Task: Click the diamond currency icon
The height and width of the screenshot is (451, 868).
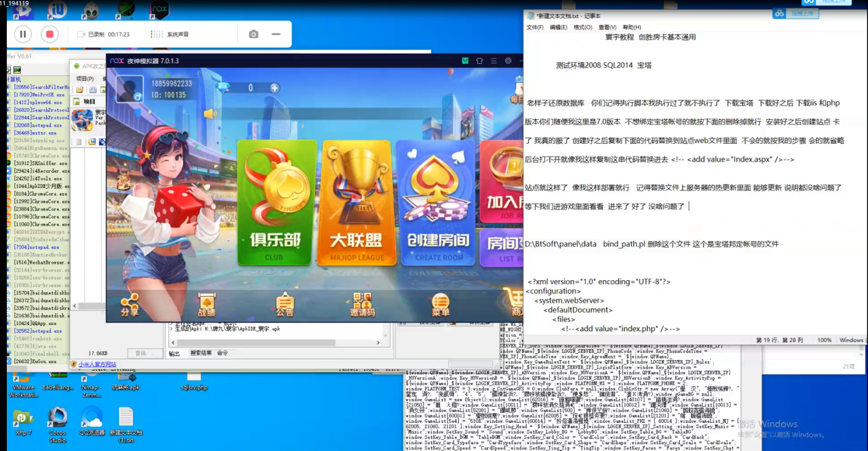Action: click(x=223, y=87)
